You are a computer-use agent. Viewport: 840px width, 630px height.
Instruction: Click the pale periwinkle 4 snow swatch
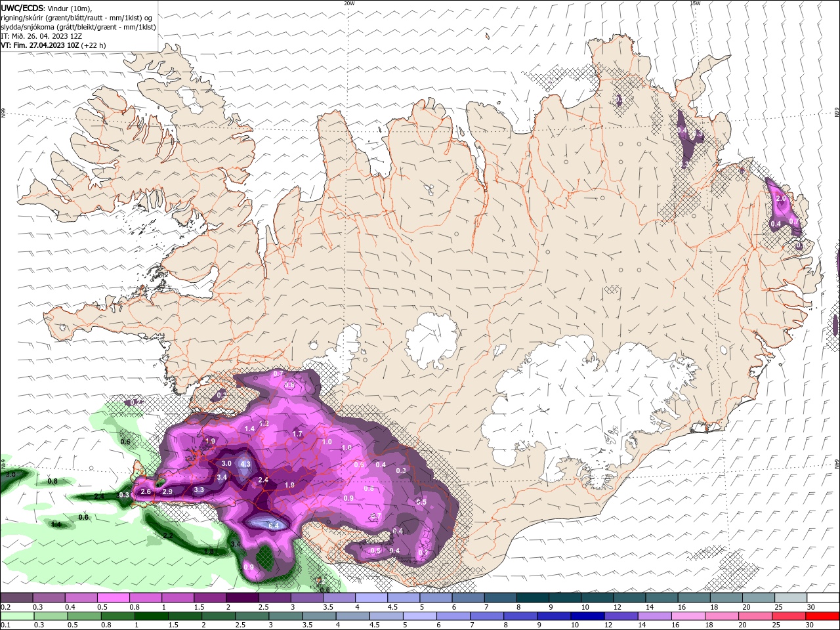click(371, 598)
